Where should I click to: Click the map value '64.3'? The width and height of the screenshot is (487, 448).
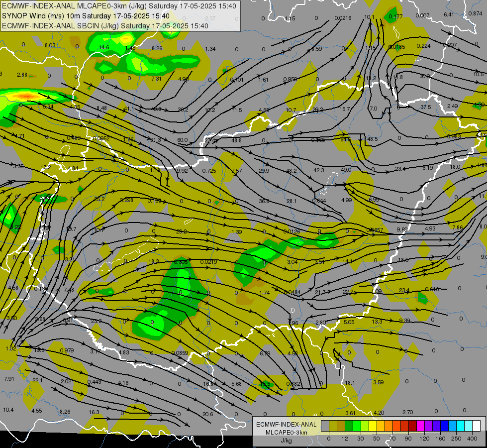[345, 139]
